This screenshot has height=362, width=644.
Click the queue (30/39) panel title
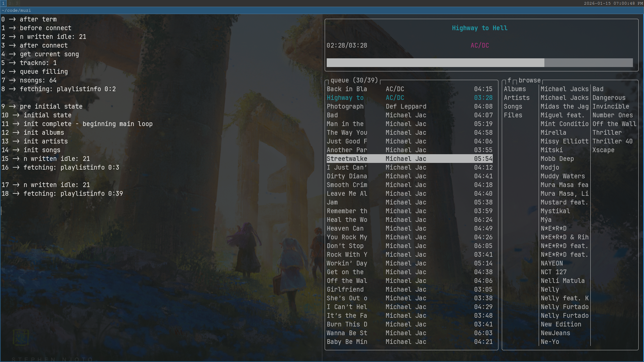[x=354, y=80]
